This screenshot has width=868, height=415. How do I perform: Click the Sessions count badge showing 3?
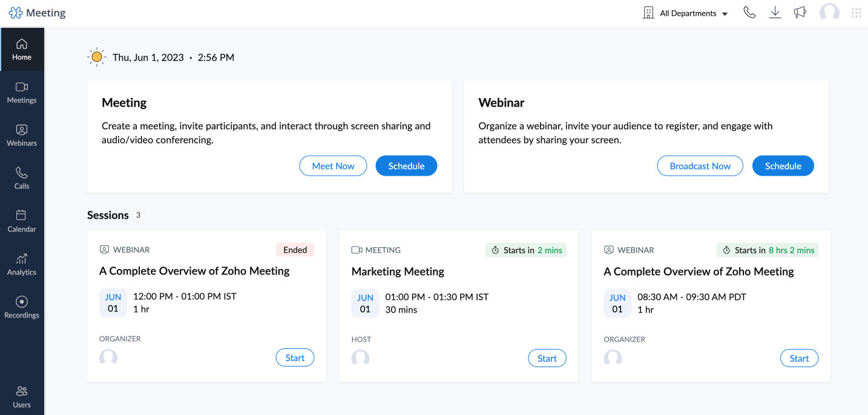[x=139, y=215]
